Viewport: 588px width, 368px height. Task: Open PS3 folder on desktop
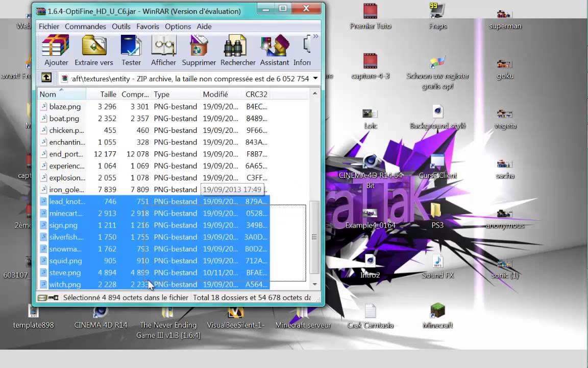point(437,216)
